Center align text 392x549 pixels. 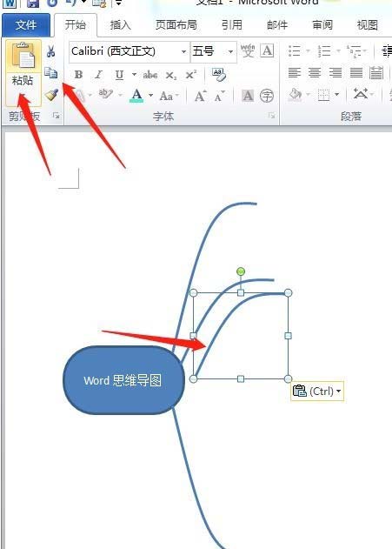pos(315,73)
